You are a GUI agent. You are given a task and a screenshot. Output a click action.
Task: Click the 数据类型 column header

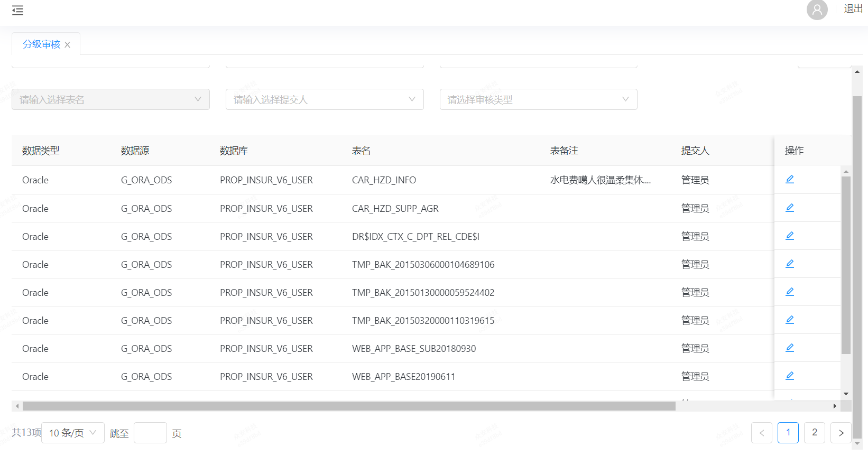coord(41,151)
